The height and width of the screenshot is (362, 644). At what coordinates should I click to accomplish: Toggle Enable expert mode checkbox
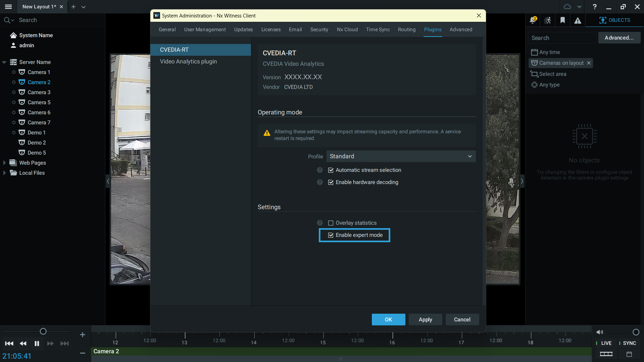pyautogui.click(x=331, y=235)
